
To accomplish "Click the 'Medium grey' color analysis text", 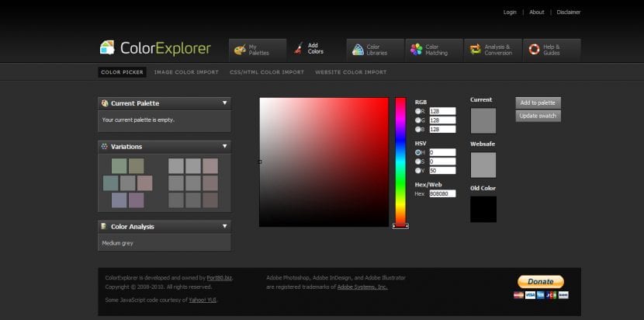I will (x=117, y=243).
